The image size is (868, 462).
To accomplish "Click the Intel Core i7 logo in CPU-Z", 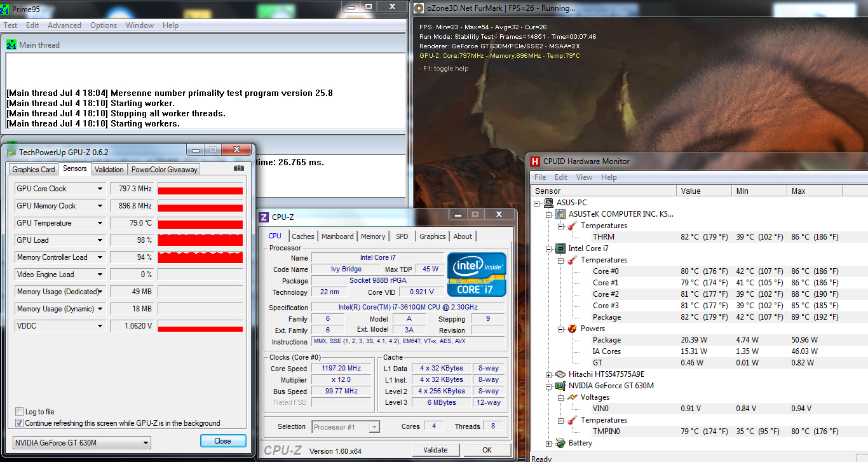I will 477,275.
